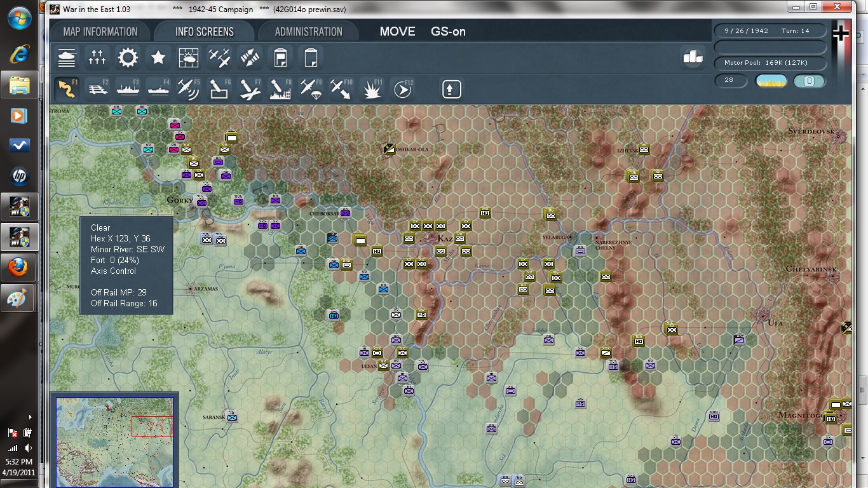Click the opposing striped arrows icon
The height and width of the screenshot is (488, 868).
tap(250, 58)
